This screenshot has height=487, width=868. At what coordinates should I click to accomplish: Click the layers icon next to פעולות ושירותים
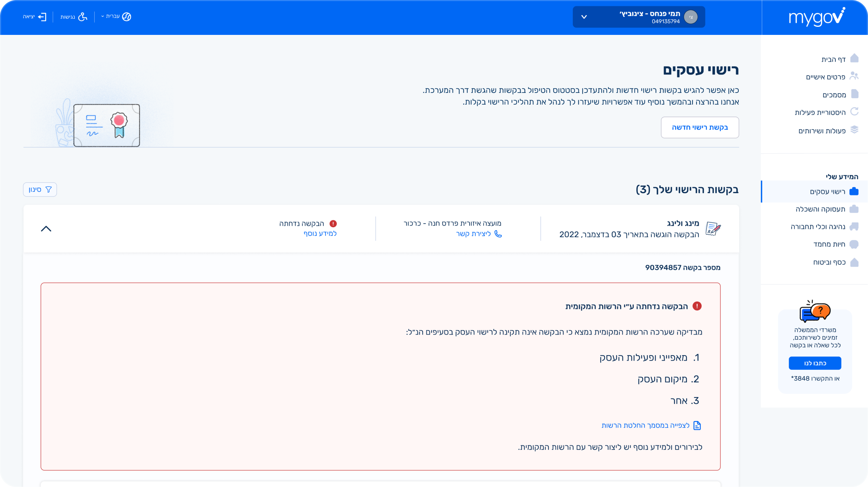(854, 130)
